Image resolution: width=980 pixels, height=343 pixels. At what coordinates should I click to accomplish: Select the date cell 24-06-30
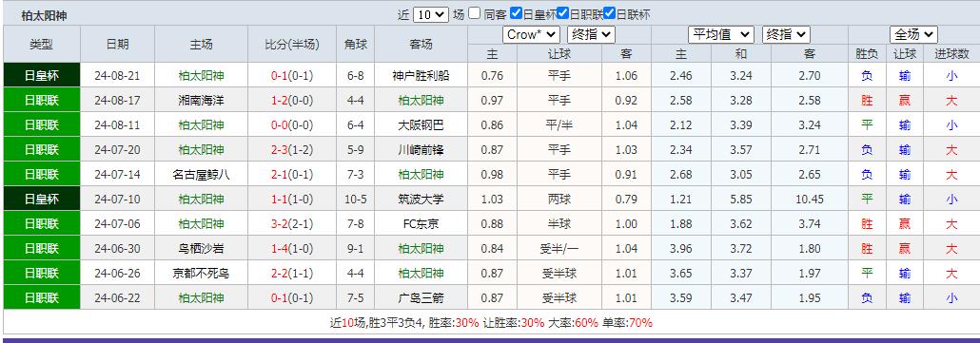pos(117,249)
